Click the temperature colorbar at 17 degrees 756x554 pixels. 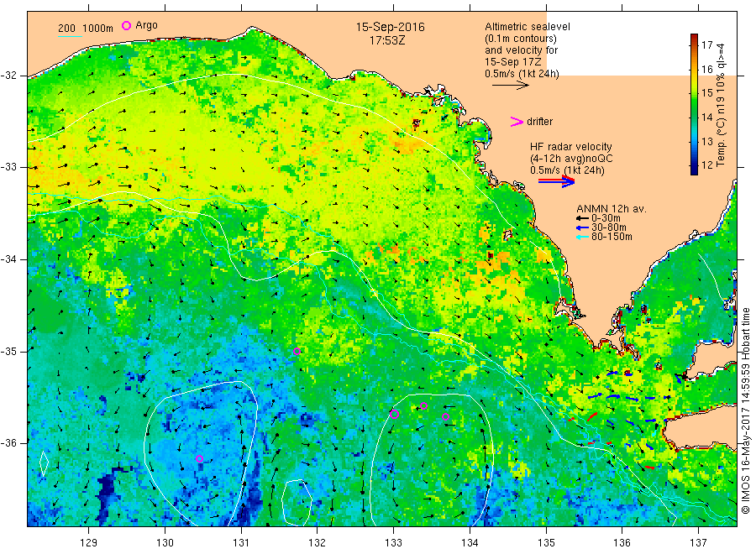(695, 44)
